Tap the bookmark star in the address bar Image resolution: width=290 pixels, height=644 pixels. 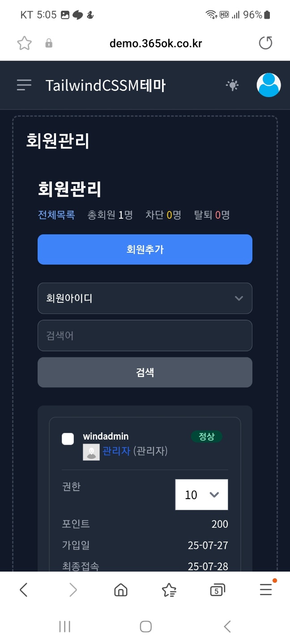[x=25, y=43]
